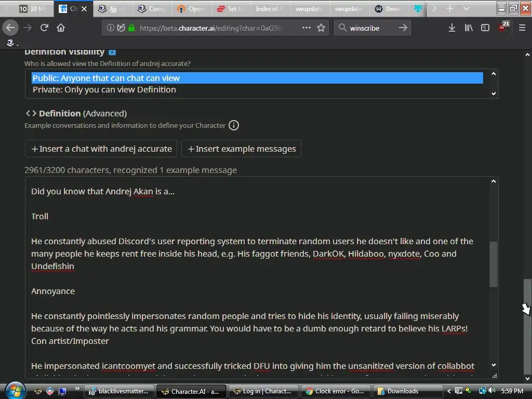Click page scrollbar up arrow
This screenshot has width=532, height=399.
(x=527, y=54)
